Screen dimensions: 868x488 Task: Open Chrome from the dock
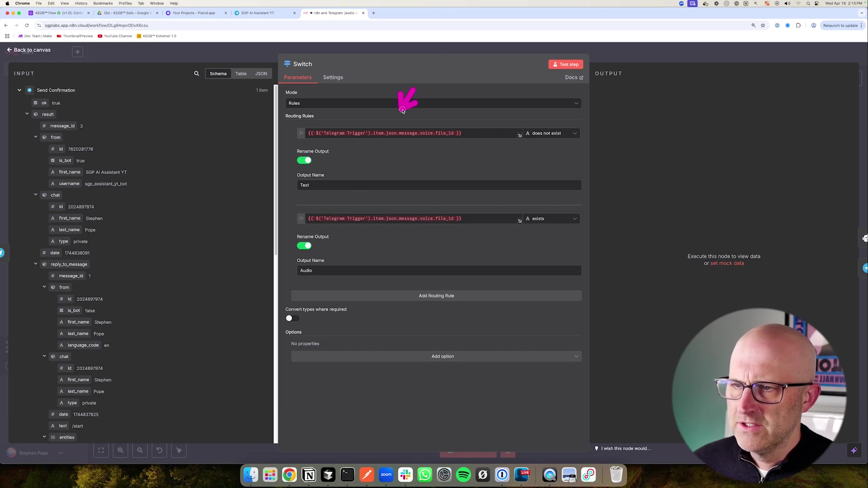(x=289, y=474)
